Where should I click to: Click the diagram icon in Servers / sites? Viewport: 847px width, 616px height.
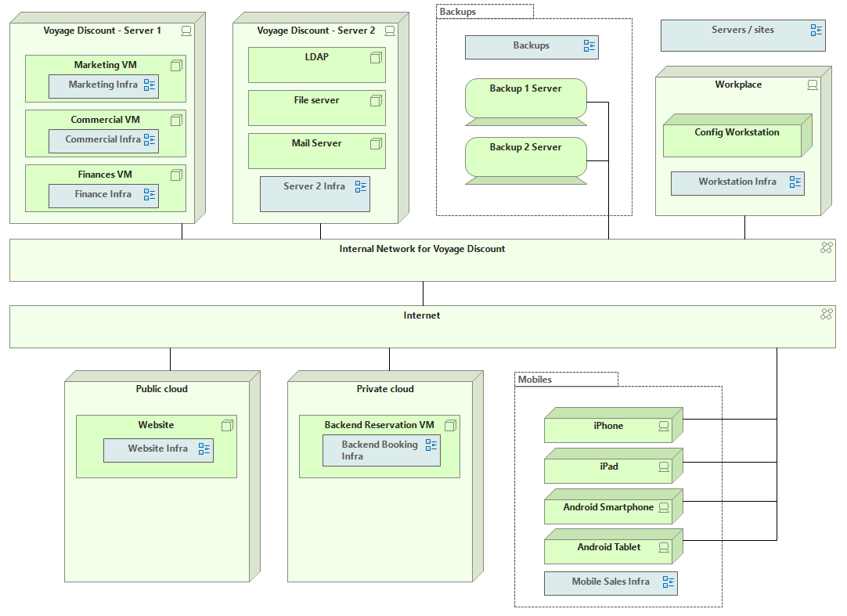pyautogui.click(x=816, y=31)
